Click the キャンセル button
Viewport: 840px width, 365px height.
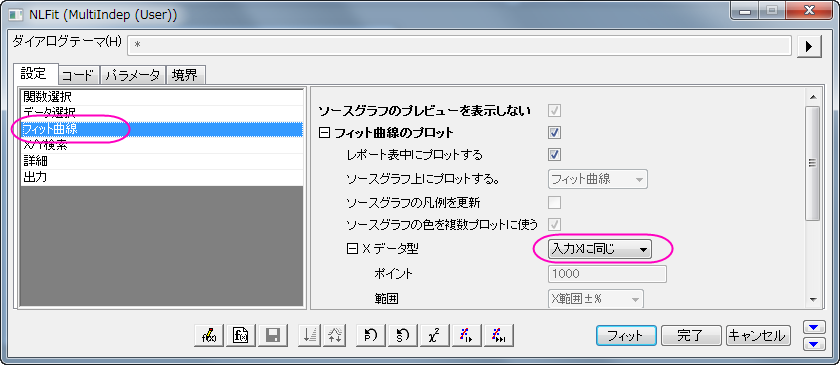click(x=758, y=336)
